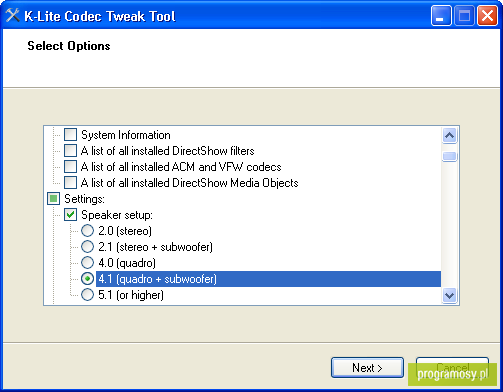Choose 2.1 (stereo + subwoofer) speaker option
Image resolution: width=503 pixels, height=392 pixels.
point(87,247)
